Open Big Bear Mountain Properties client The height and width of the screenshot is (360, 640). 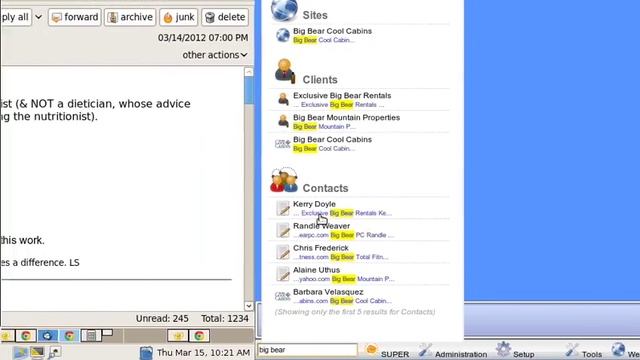point(346,118)
